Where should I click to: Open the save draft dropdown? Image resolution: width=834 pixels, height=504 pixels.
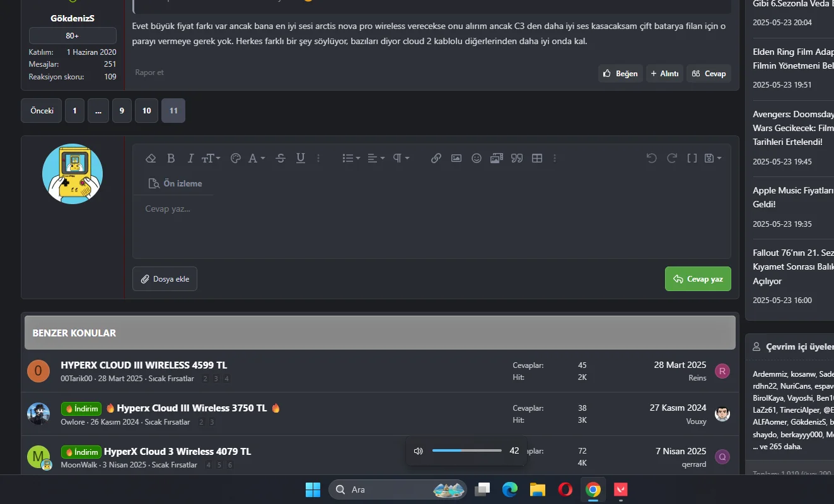pos(713,158)
